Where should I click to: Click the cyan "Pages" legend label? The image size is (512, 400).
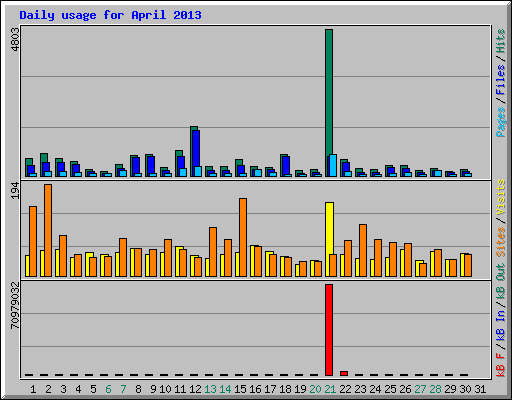(x=501, y=122)
